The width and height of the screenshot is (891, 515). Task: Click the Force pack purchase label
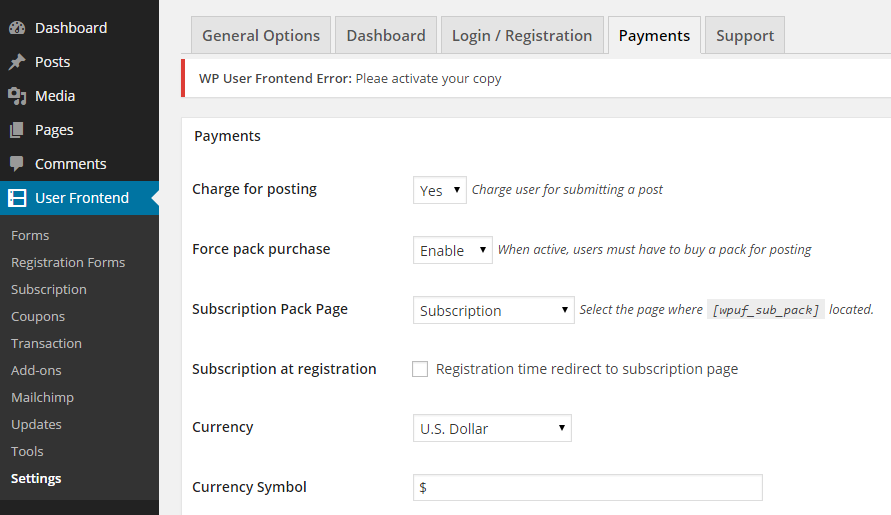[261, 249]
